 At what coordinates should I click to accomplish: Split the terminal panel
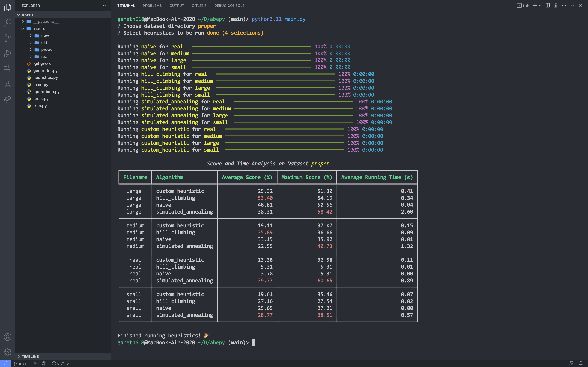547,6
